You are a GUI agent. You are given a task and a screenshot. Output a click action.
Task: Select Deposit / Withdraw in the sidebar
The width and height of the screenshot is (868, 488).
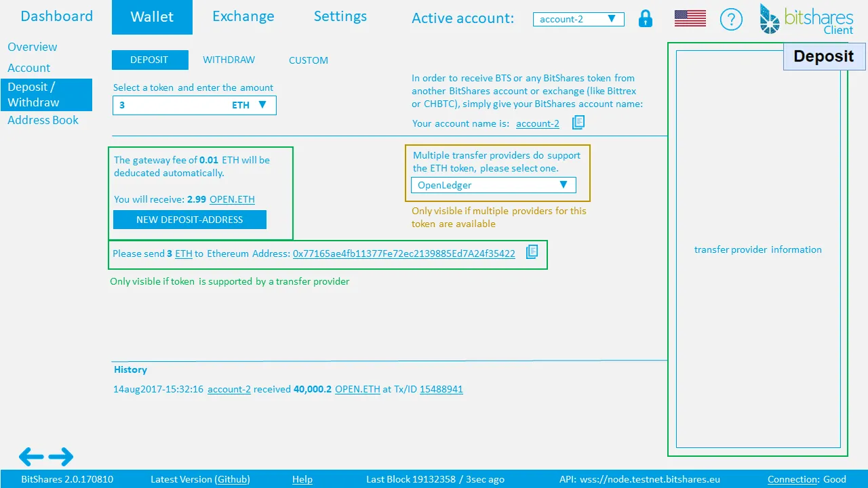click(46, 95)
